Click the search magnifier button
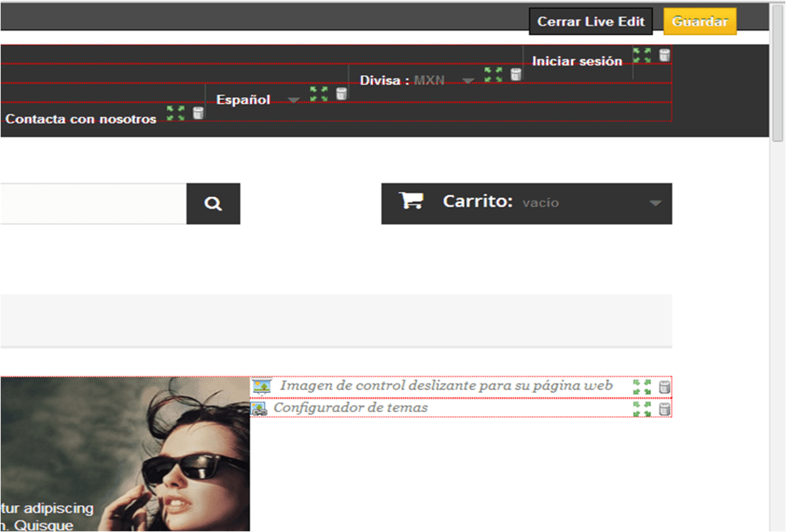This screenshot has width=786, height=532. [x=213, y=204]
